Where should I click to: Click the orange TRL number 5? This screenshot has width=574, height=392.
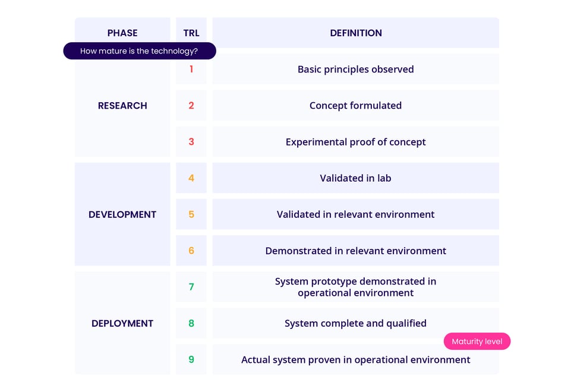(x=191, y=214)
